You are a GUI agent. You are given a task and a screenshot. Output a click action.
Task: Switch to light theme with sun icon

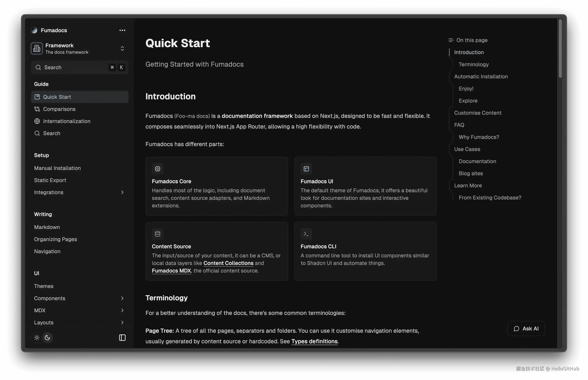(x=37, y=338)
